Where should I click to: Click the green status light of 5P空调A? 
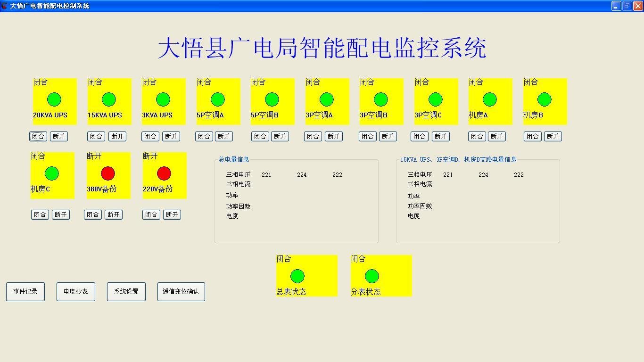pos(218,99)
